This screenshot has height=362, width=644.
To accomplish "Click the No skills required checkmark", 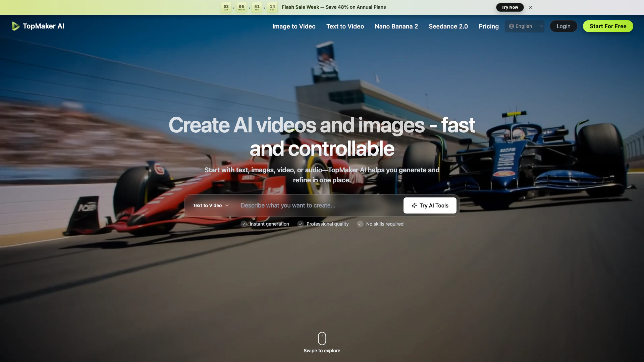I will (360, 224).
